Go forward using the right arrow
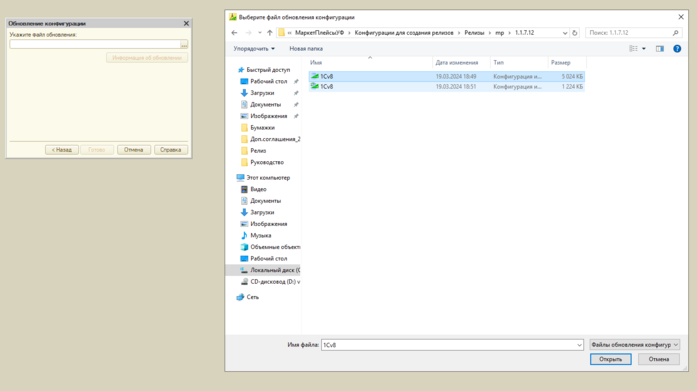This screenshot has width=697, height=391. click(x=248, y=33)
